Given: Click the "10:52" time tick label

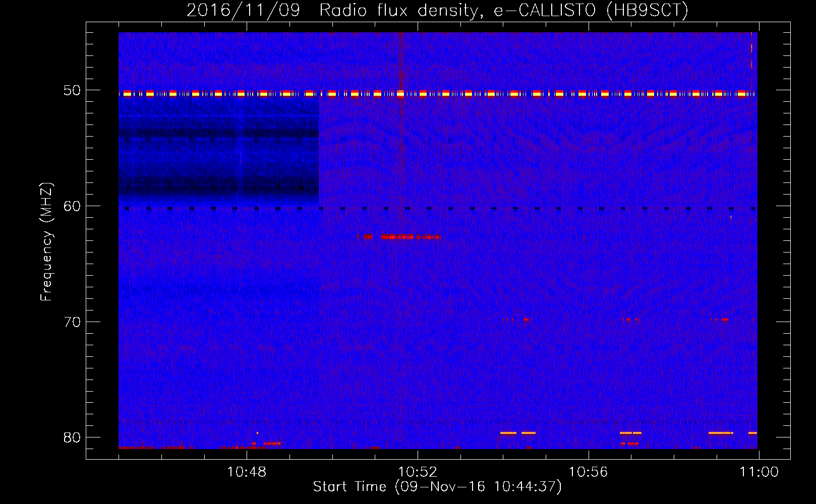Looking at the screenshot, I should (x=418, y=472).
